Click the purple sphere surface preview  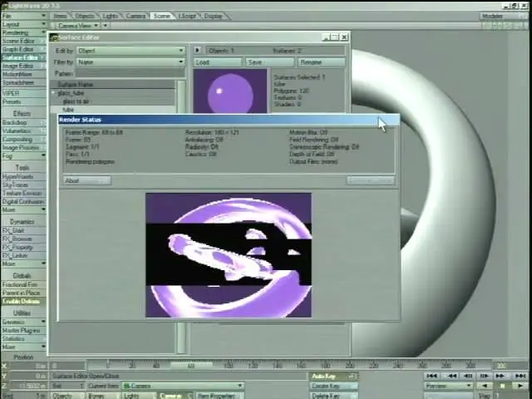pyautogui.click(x=230, y=91)
